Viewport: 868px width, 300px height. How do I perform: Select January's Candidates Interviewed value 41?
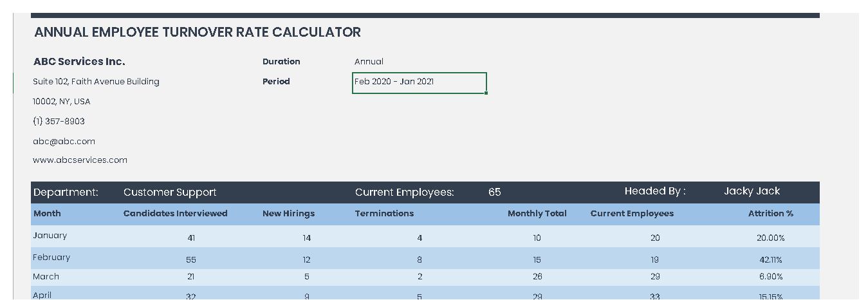tap(191, 238)
